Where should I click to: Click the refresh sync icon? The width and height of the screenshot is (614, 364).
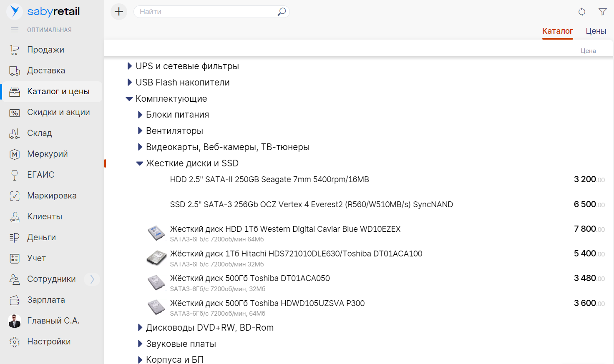click(x=582, y=12)
